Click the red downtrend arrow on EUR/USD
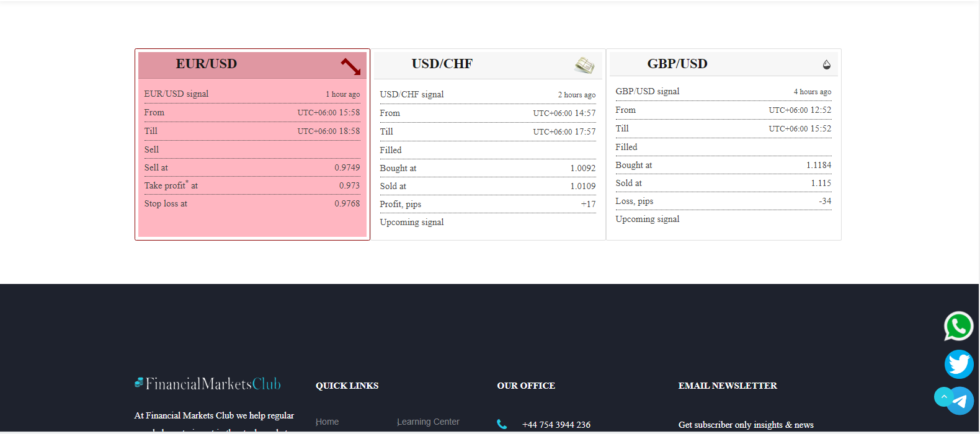Viewport: 980px width, 434px height. coord(350,66)
